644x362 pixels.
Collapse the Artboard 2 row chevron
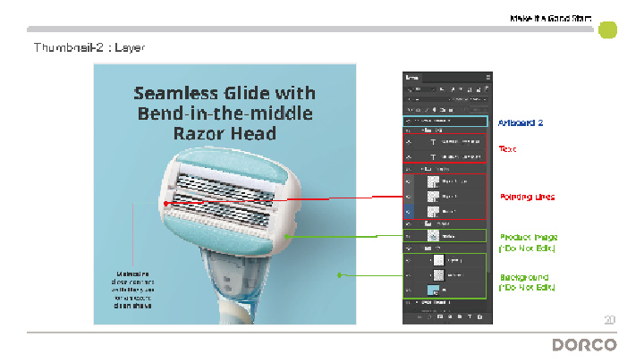(416, 121)
